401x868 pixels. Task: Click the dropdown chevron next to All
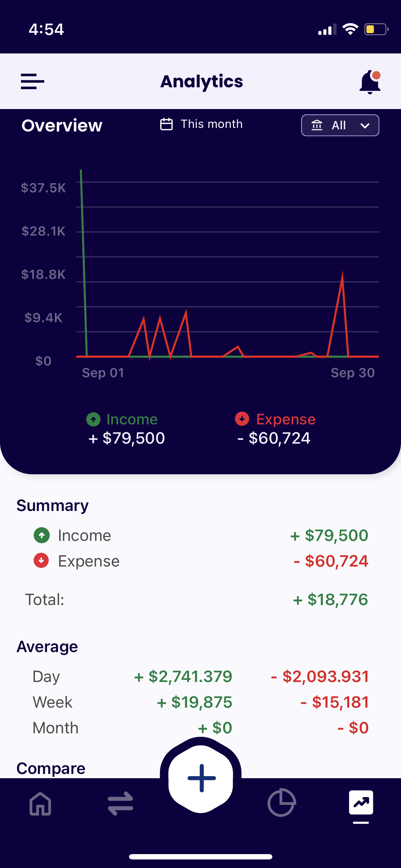click(365, 126)
